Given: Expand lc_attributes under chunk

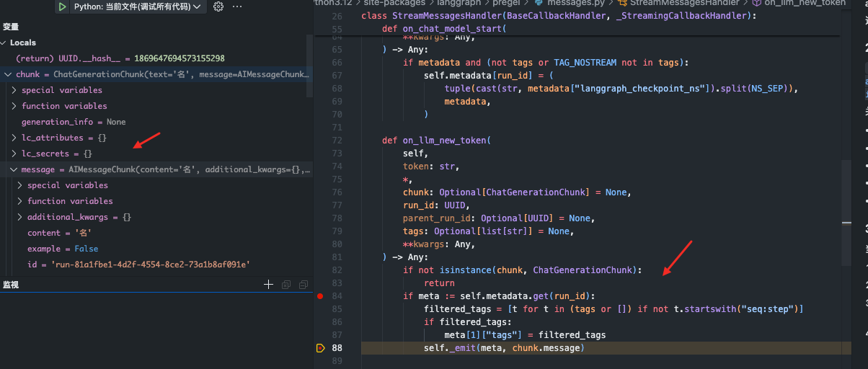Looking at the screenshot, I should click(14, 138).
